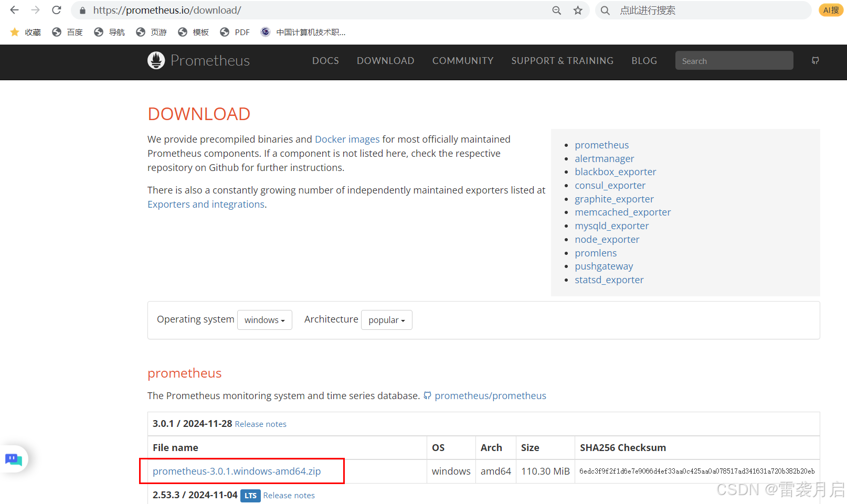Click the red prometheus section heading
This screenshot has height=504, width=847.
point(184,373)
